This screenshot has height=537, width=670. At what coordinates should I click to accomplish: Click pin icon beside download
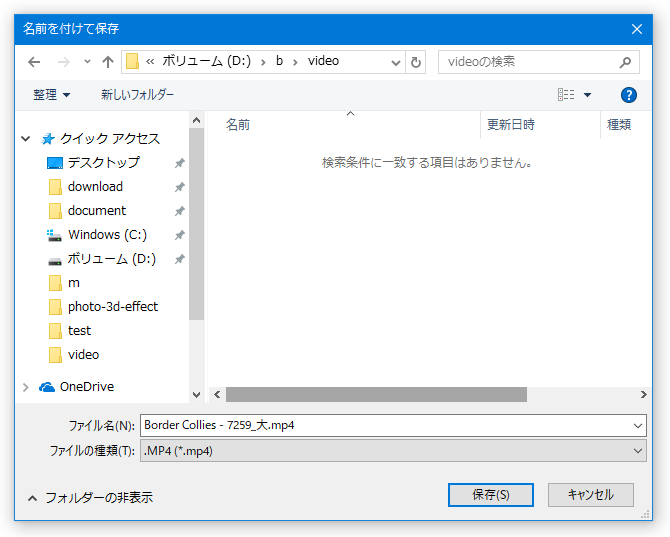(179, 187)
